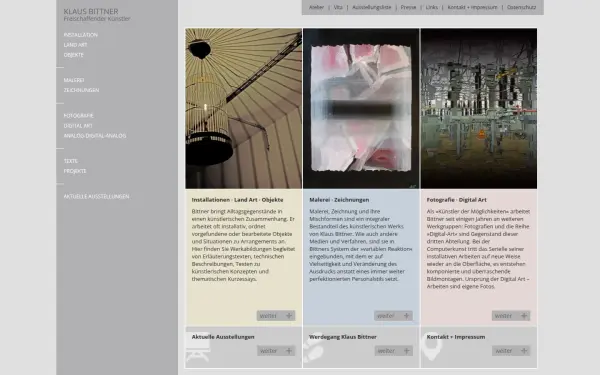The image size is (600, 375).
Task: Open Aktuelle Ausstellungen in the sidebar
Action: click(96, 196)
